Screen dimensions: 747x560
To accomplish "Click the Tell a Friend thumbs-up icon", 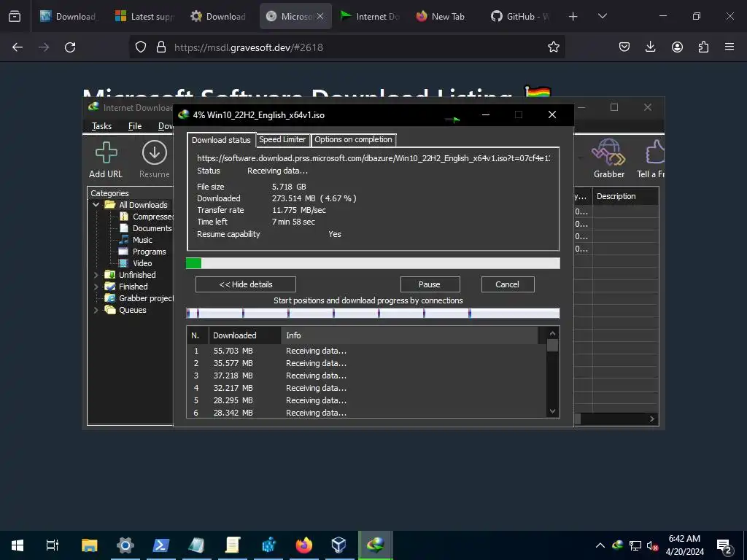I will tap(655, 152).
